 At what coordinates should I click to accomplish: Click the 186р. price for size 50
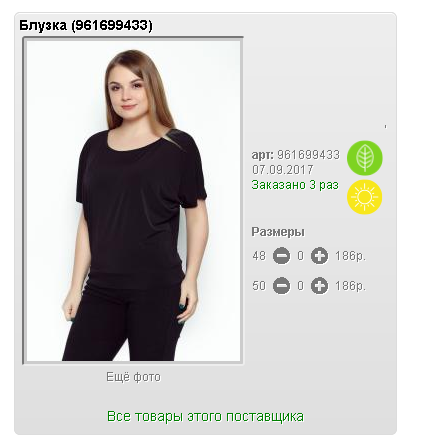(350, 286)
